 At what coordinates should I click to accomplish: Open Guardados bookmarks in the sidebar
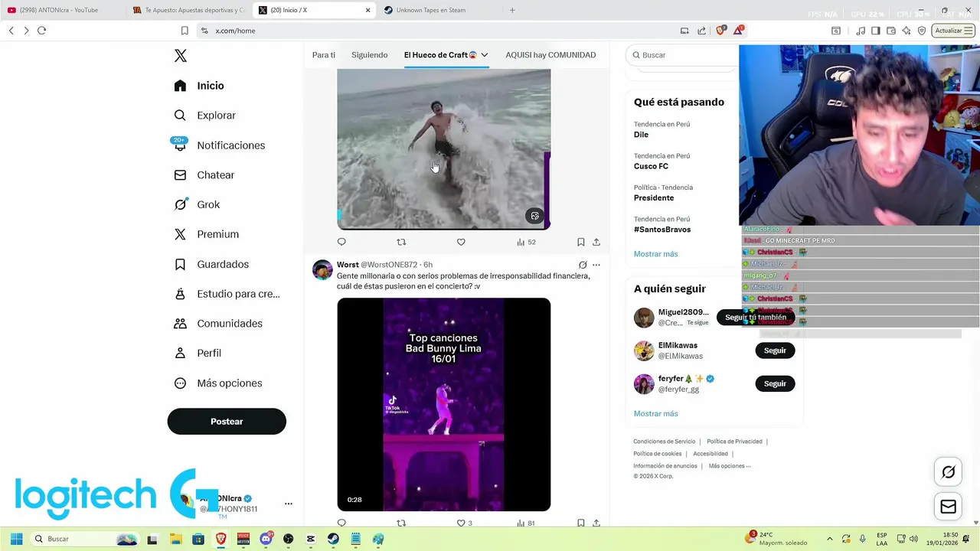pos(211,264)
